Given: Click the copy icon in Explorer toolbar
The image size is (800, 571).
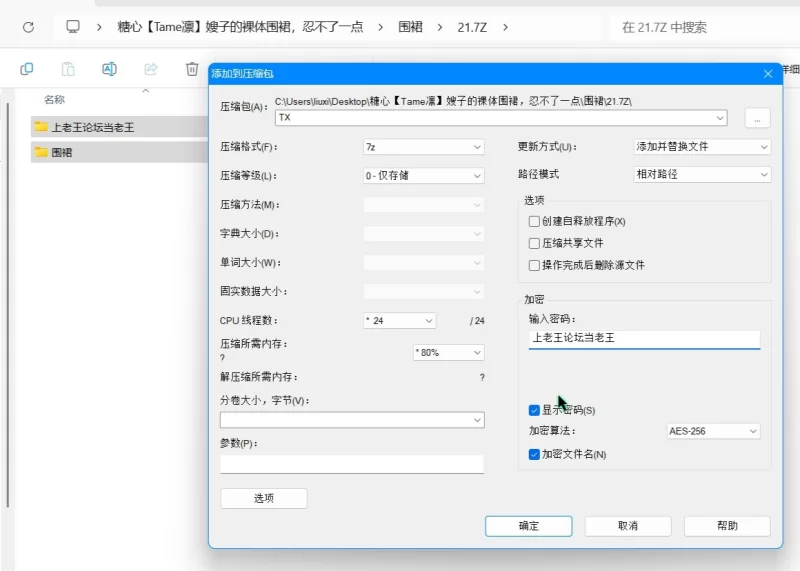Looking at the screenshot, I should 27,69.
